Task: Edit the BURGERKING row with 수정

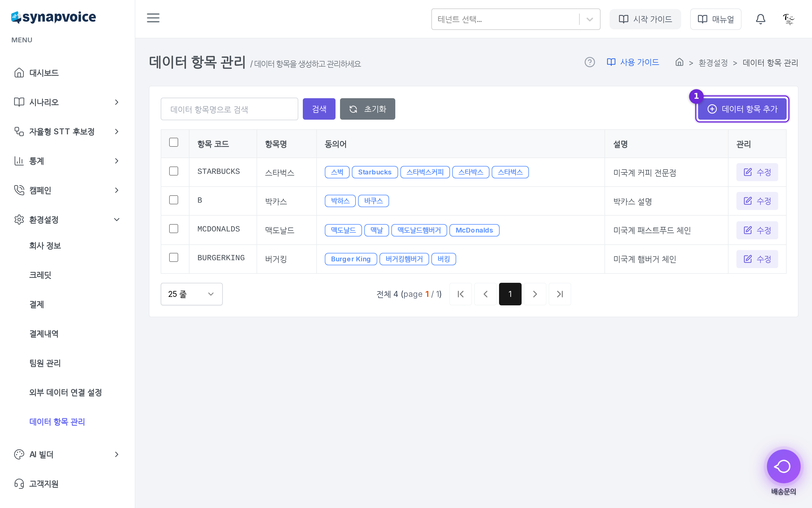Action: pyautogui.click(x=757, y=259)
